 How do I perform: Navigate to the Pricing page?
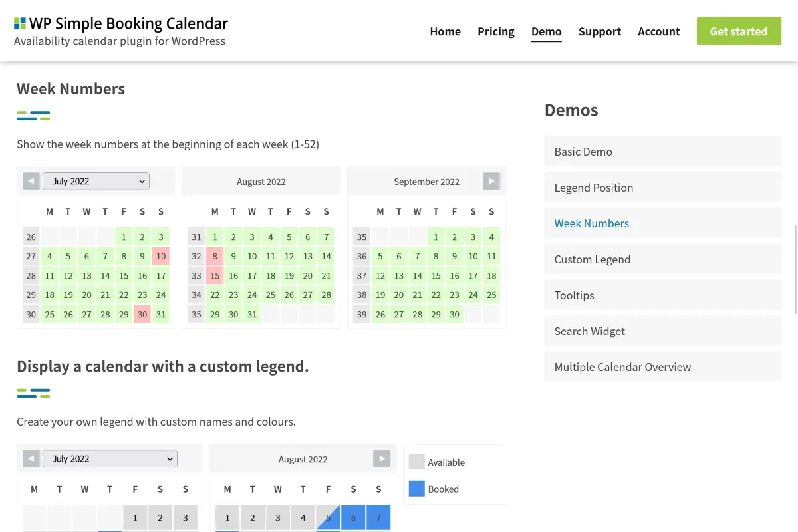pos(495,31)
